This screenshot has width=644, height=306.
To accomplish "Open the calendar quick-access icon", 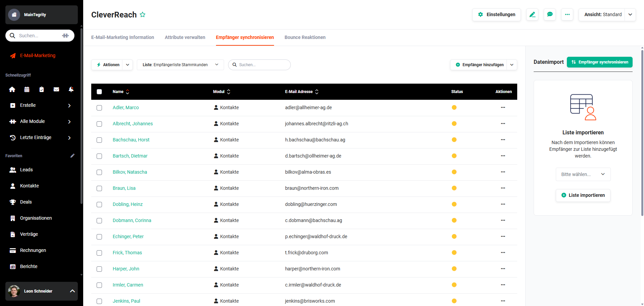I will coord(27,89).
